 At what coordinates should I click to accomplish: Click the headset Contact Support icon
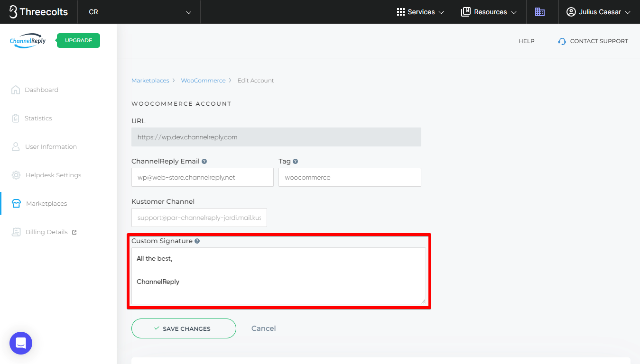click(562, 41)
